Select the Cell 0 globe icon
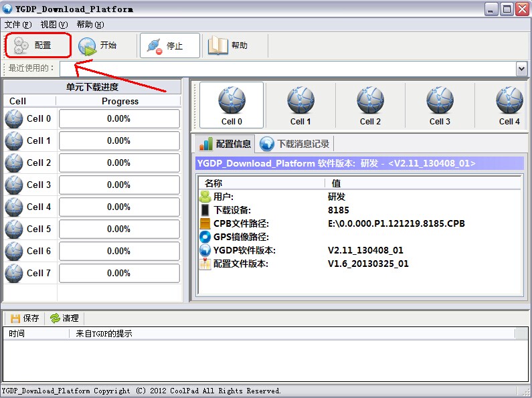 point(232,101)
